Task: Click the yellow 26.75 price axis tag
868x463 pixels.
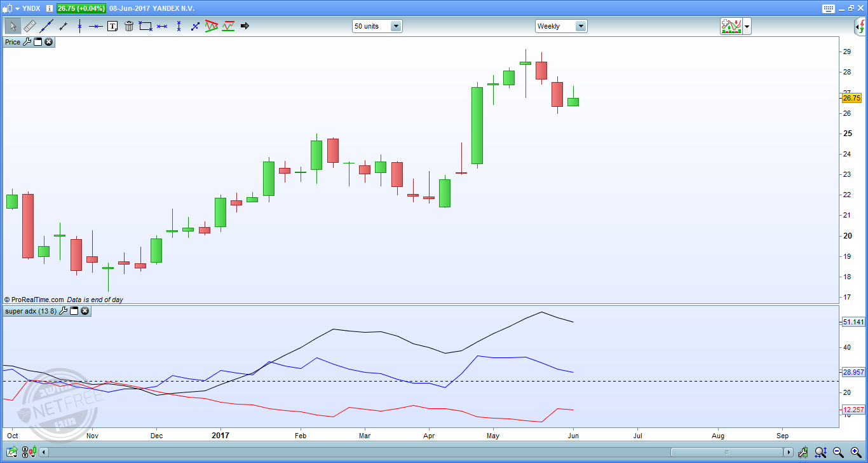Action: [851, 98]
